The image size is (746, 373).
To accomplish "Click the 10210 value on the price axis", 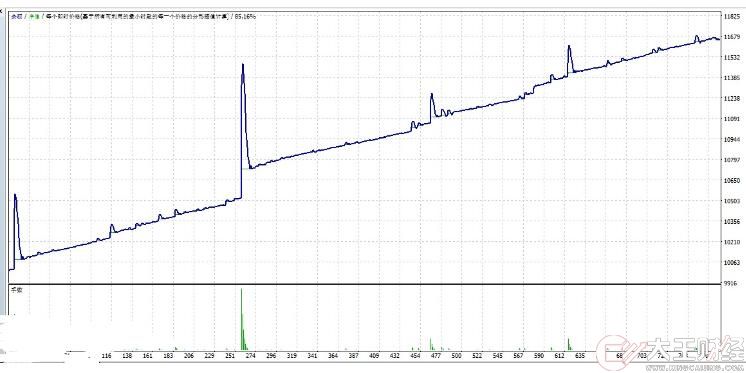I will click(x=733, y=242).
